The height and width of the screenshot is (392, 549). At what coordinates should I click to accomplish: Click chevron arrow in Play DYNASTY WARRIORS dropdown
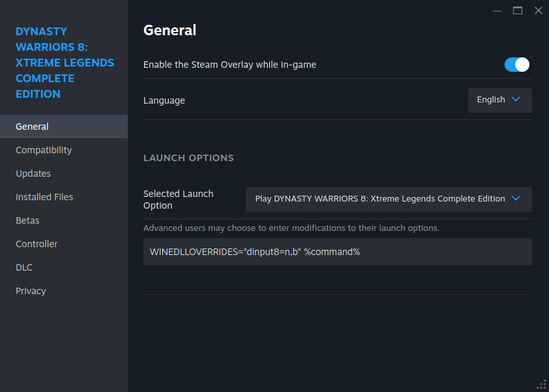pyautogui.click(x=515, y=198)
